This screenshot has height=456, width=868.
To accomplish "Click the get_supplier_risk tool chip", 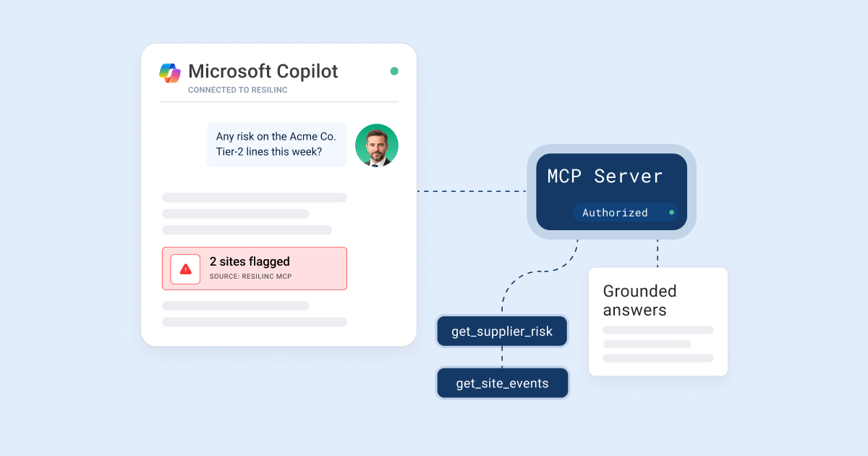I will pyautogui.click(x=502, y=332).
